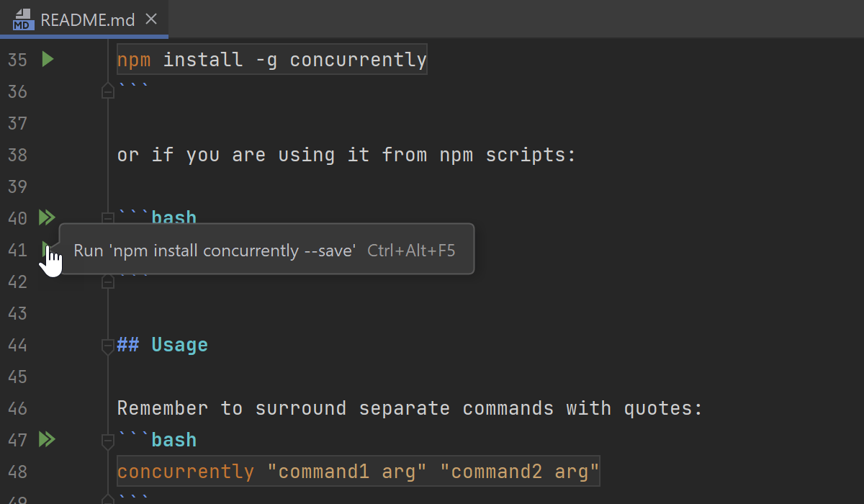Collapse code block ending on line 36
The image size is (864, 504).
pyautogui.click(x=108, y=91)
